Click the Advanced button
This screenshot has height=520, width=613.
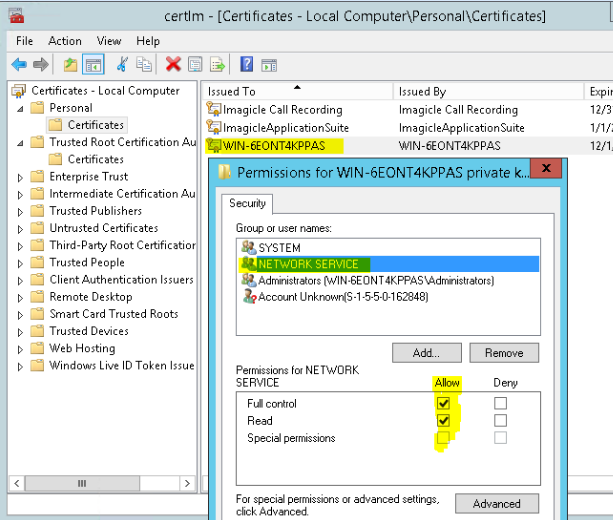click(496, 503)
